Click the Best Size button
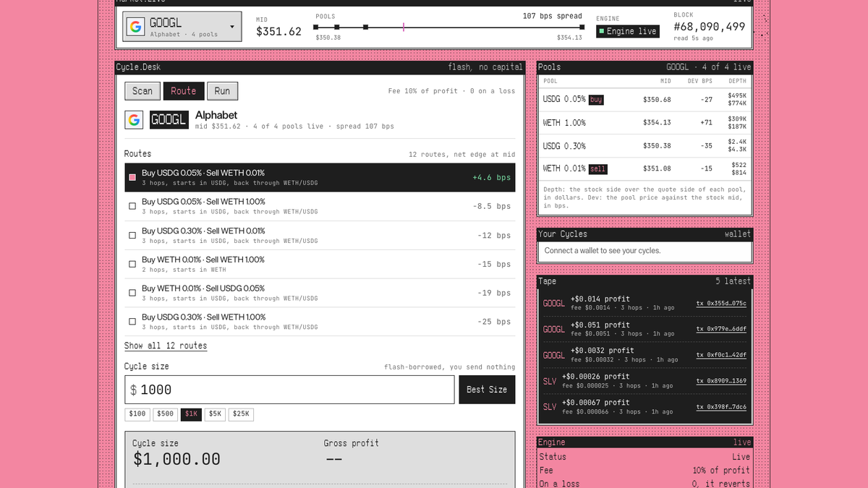 pyautogui.click(x=487, y=390)
